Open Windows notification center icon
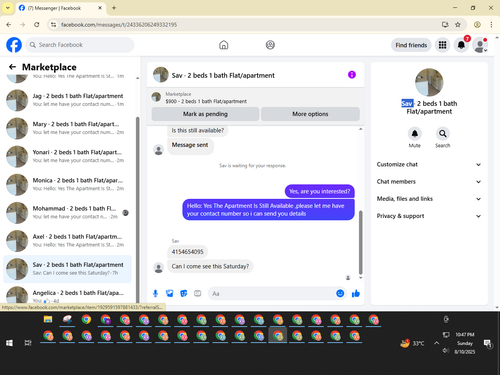Screen dimensions: 500x375 point(488,343)
